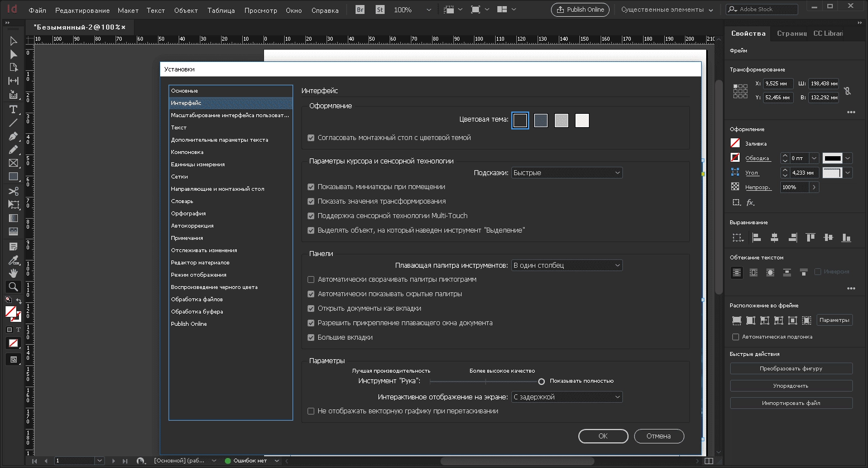Select the Gradient Swatch tool

[13, 218]
